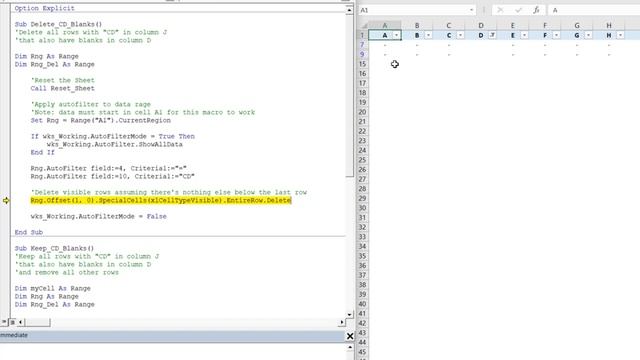The width and height of the screenshot is (640, 360).
Task: Click the Insert Function fx icon
Action: pos(536,10)
